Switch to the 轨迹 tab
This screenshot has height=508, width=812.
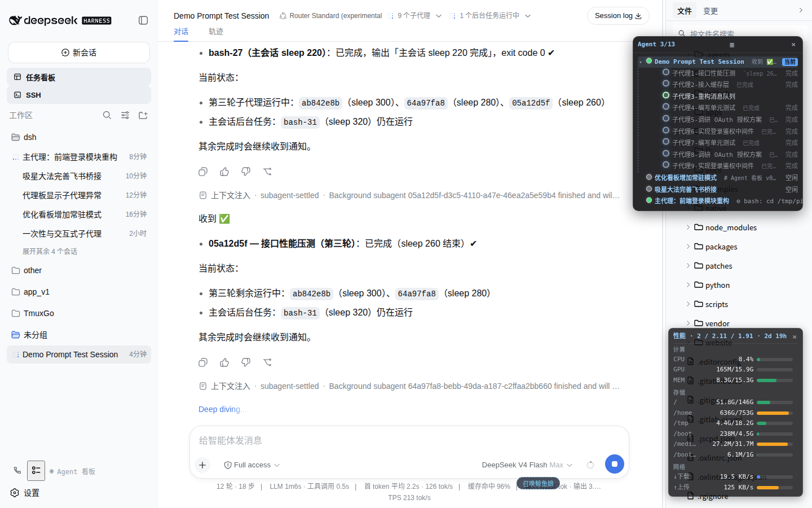coord(216,32)
